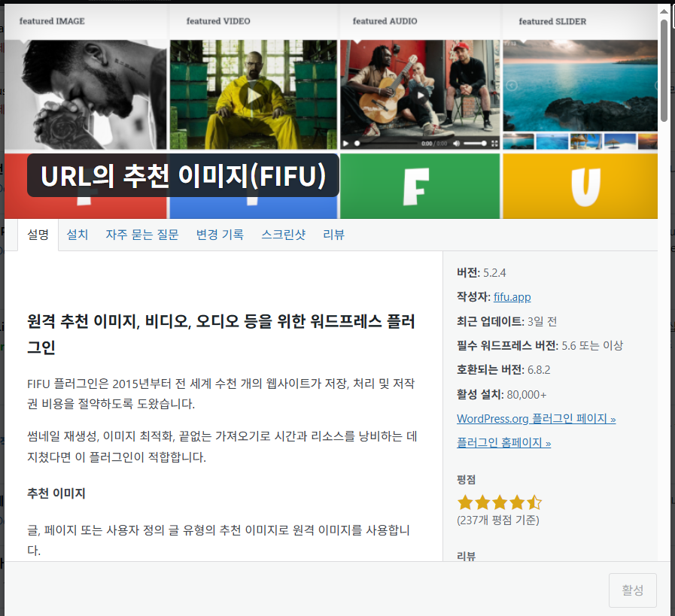Screen dimensions: 675x616
Task: Click the yellow U tile
Action: pos(580,187)
